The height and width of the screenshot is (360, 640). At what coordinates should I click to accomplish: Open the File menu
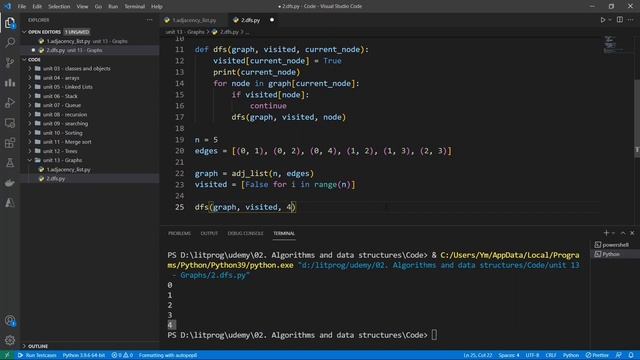[x=22, y=7]
